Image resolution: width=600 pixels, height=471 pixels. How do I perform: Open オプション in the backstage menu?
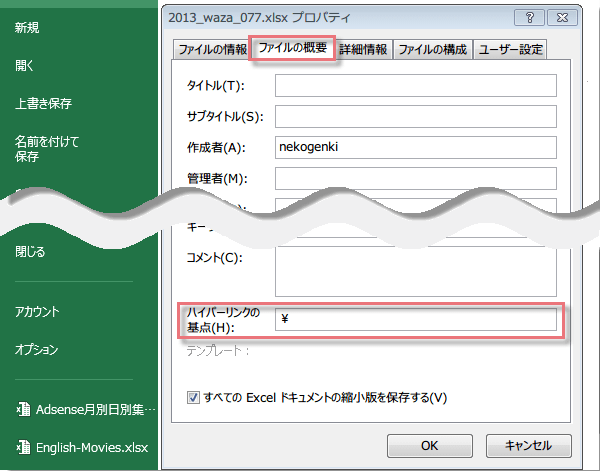coord(36,349)
